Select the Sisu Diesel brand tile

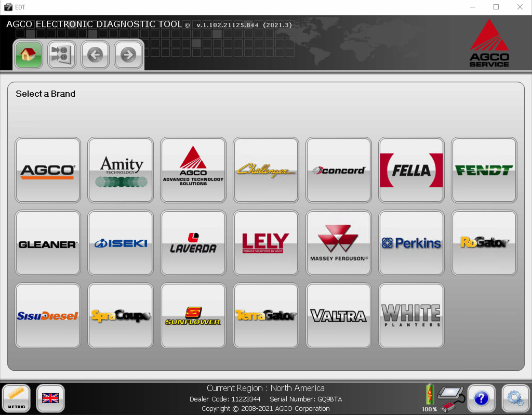(x=48, y=316)
